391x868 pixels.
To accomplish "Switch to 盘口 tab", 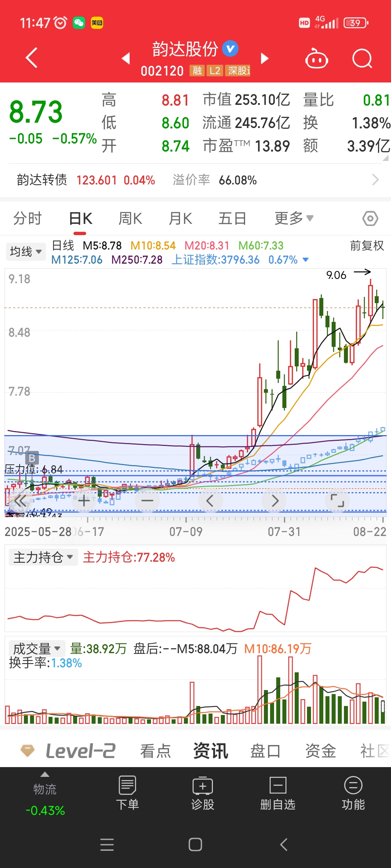I will coord(266,751).
